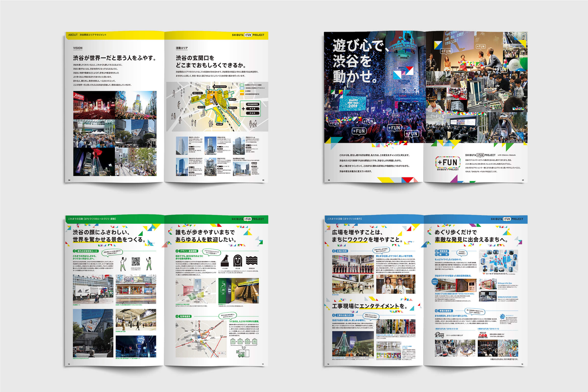Screen dimensions: 588x392
Task: Click the two women in aprons photo
Action: 395,284
